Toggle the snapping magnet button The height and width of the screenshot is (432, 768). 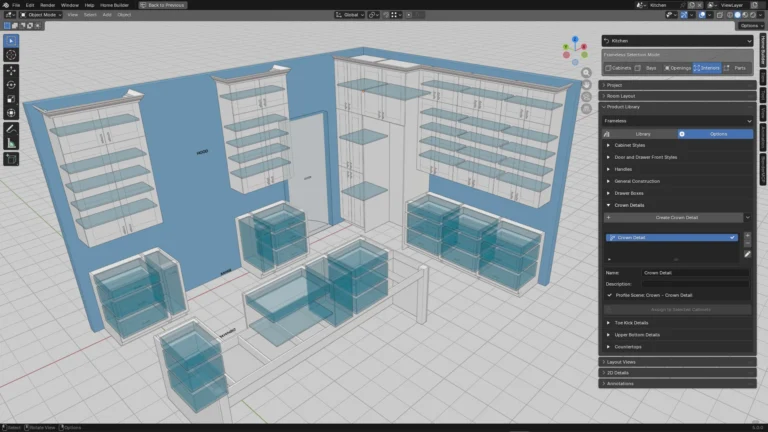pyautogui.click(x=386, y=15)
